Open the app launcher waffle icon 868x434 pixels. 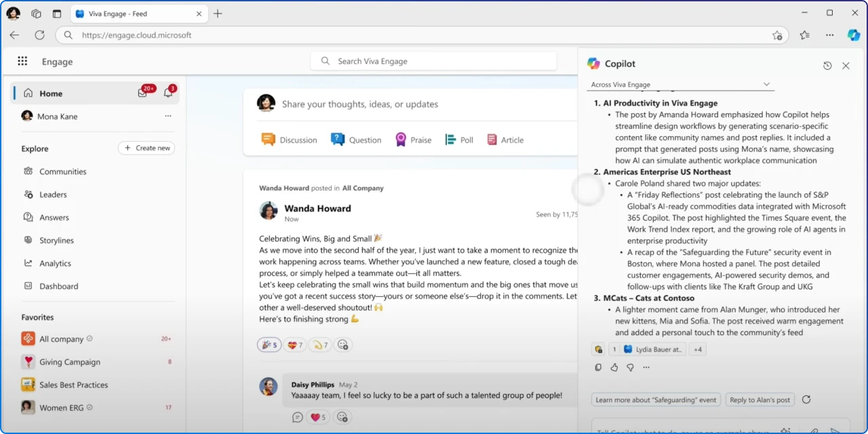(22, 61)
